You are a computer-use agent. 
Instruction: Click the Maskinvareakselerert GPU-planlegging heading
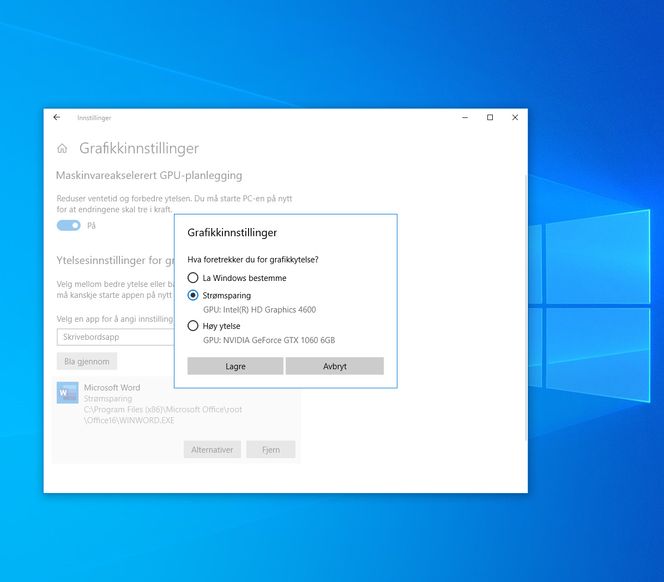click(149, 175)
